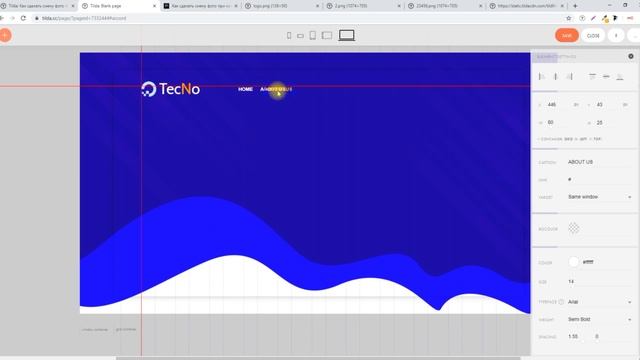Image resolution: width=640 pixels, height=360 pixels.
Task: Open the weight Semi Bold dropdown
Action: 599,320
